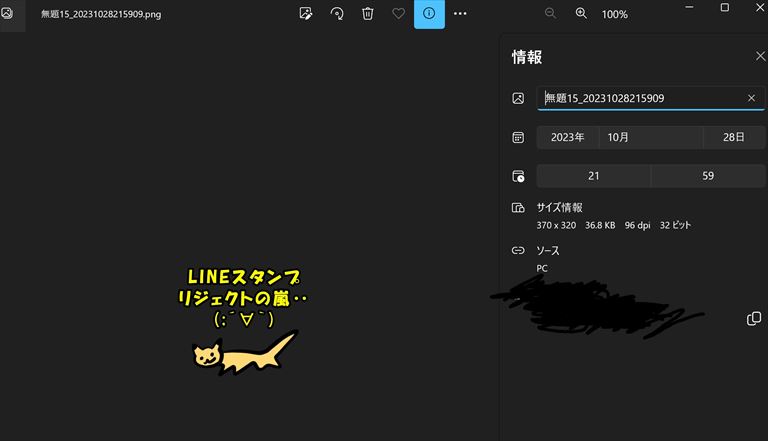Select the minute field showing 59
This screenshot has width=768, height=441.
point(708,176)
